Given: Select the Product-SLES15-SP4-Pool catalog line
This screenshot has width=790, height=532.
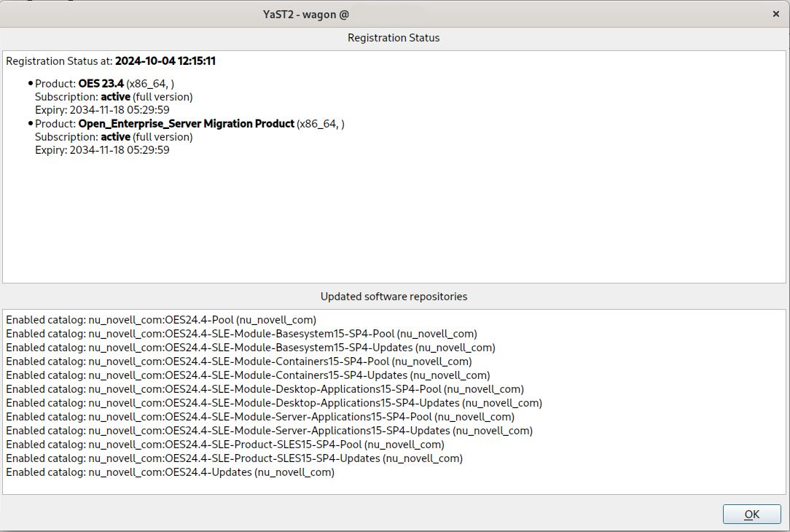Looking at the screenshot, I should pos(224,445).
